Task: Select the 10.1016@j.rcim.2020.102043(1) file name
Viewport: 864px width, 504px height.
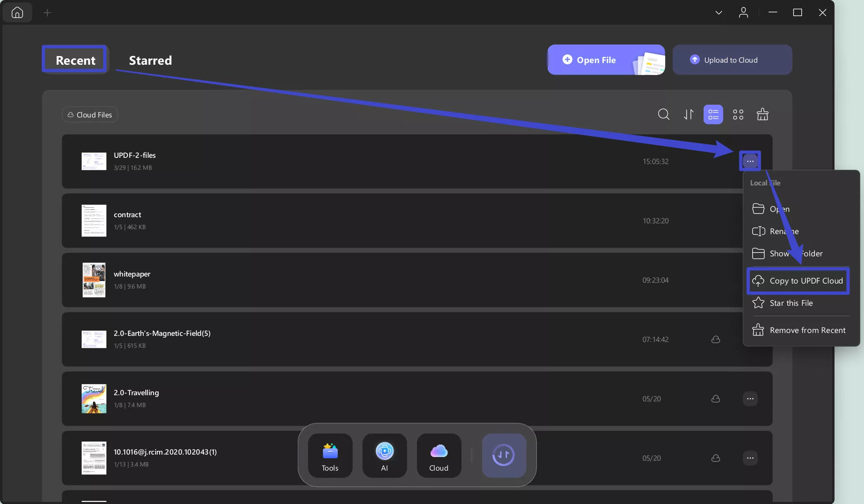Action: click(x=165, y=452)
